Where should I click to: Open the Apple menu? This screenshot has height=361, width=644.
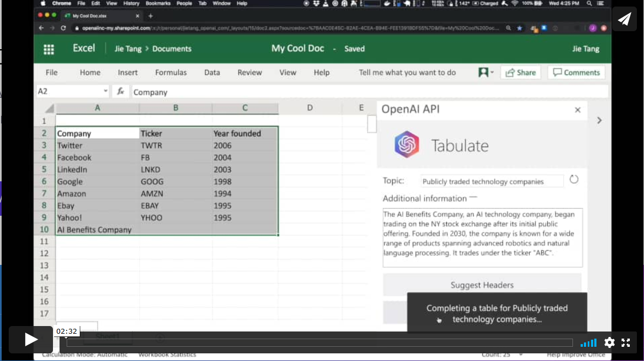click(x=43, y=3)
